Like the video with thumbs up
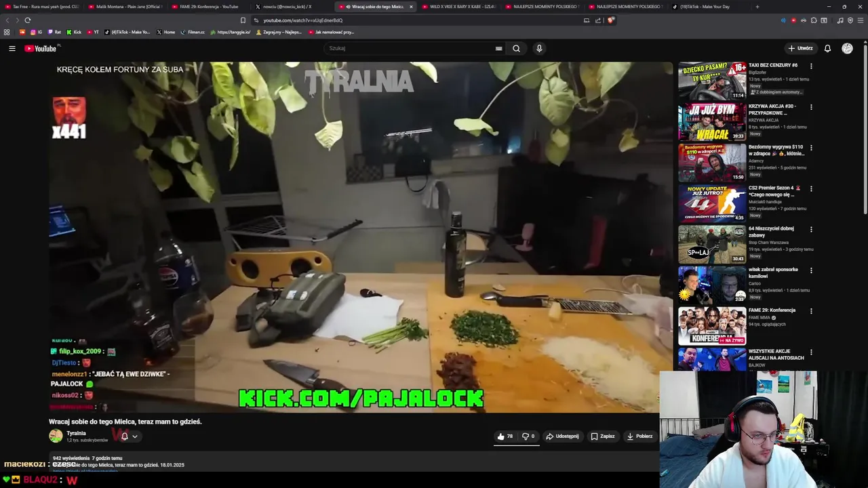 (x=505, y=436)
